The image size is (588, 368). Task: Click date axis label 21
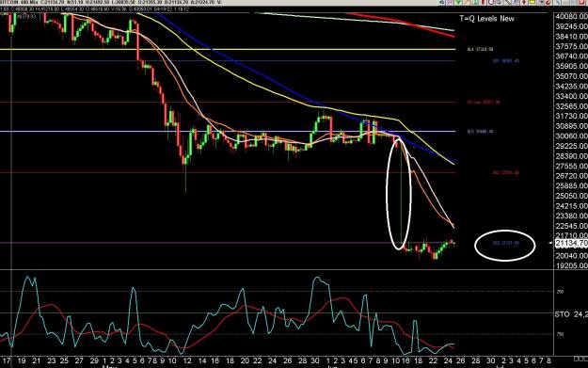tap(36, 360)
